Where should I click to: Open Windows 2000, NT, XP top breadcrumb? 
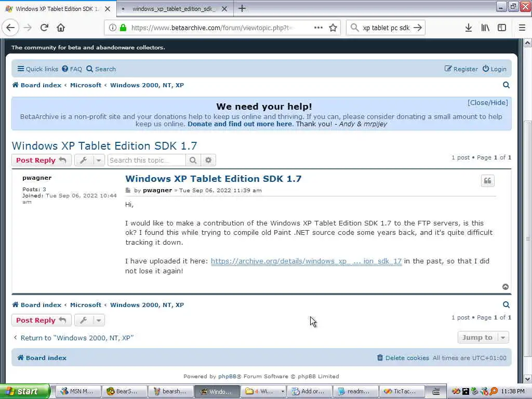(x=147, y=85)
